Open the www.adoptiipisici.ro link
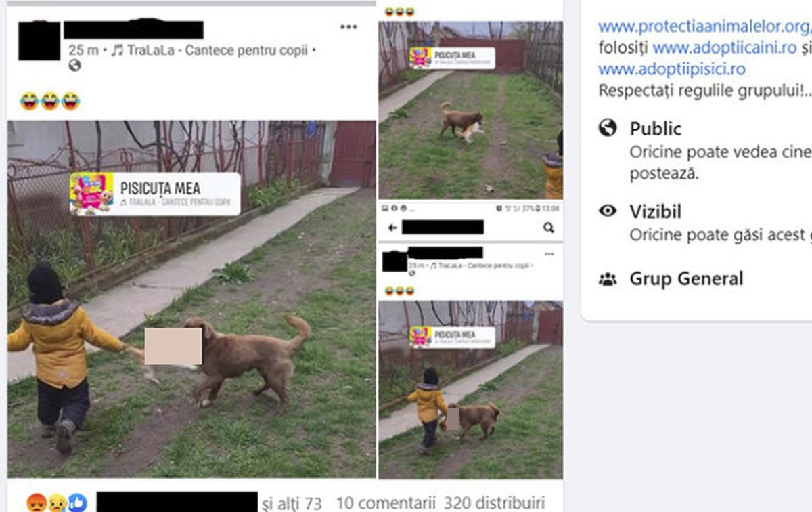The image size is (812, 512). 671,69
